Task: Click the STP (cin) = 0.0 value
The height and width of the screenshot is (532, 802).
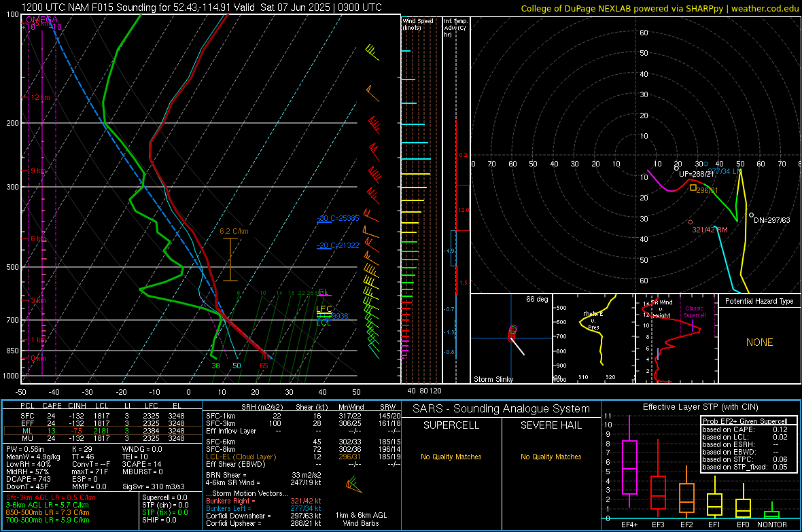Action: pyautogui.click(x=165, y=505)
